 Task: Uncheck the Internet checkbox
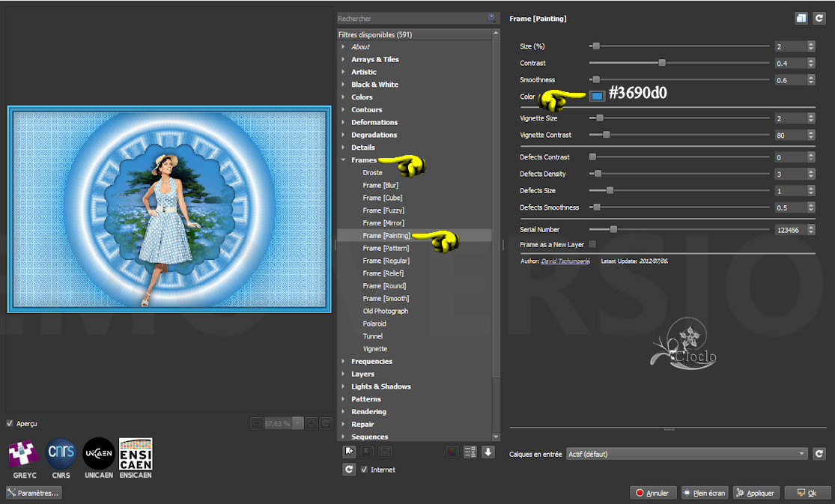click(365, 470)
